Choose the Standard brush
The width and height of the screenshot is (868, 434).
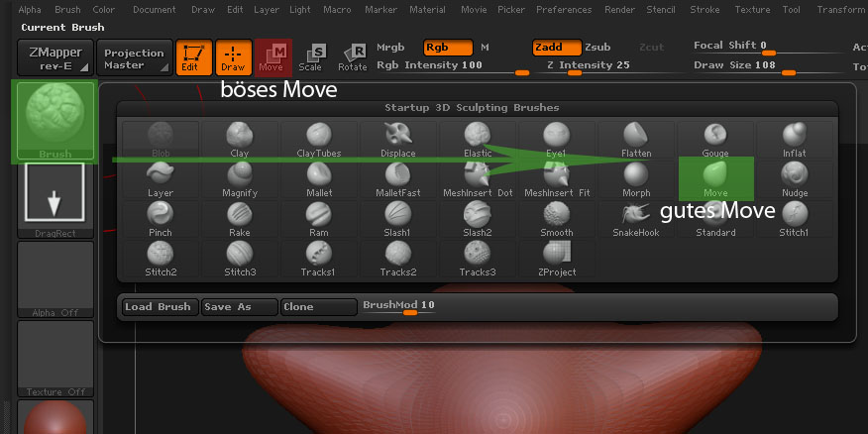coord(715,218)
